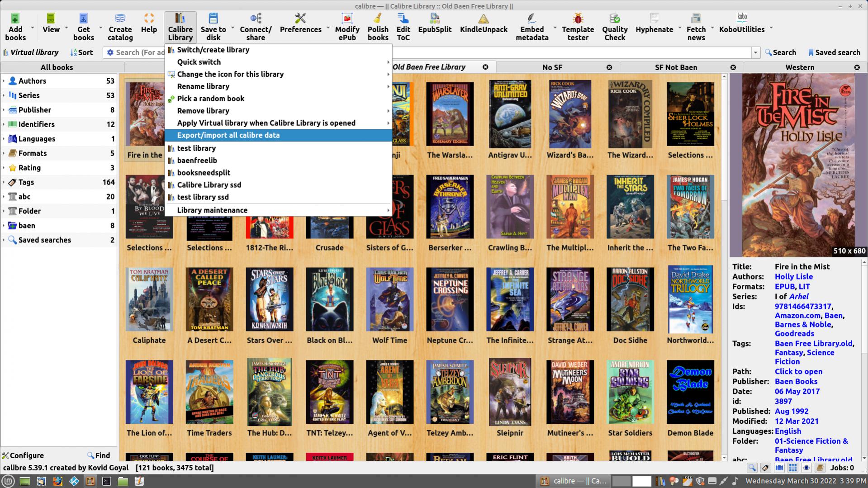Click the Sort button
Screen dimensions: 868x488
(82, 52)
